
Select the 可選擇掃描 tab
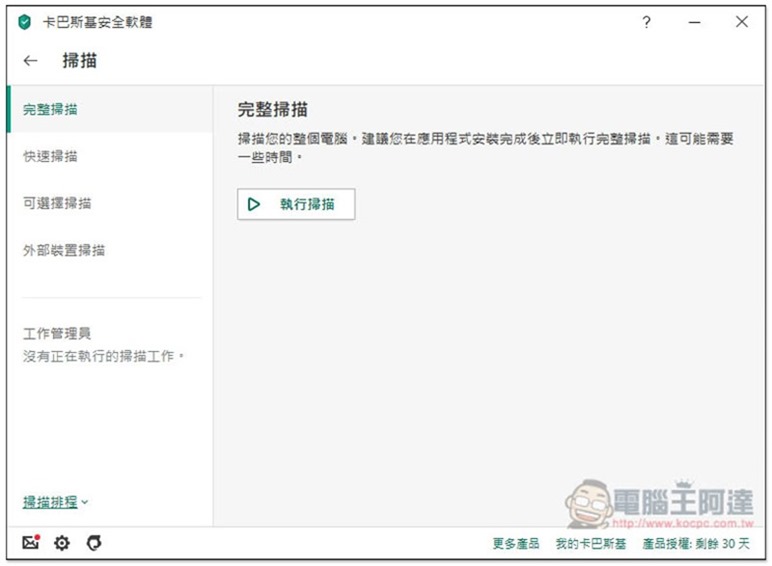tap(110, 203)
